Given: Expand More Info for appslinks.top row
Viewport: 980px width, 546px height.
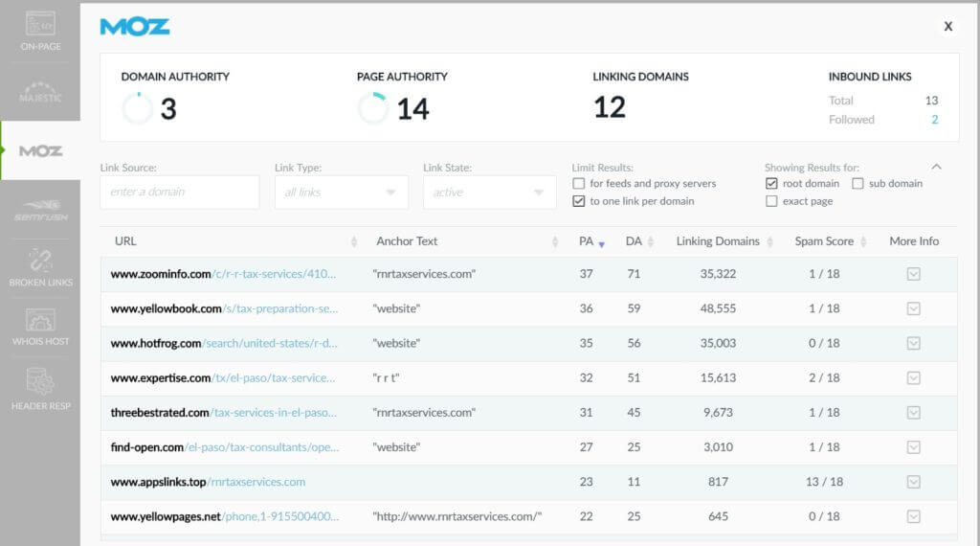Looking at the screenshot, I should (x=913, y=482).
